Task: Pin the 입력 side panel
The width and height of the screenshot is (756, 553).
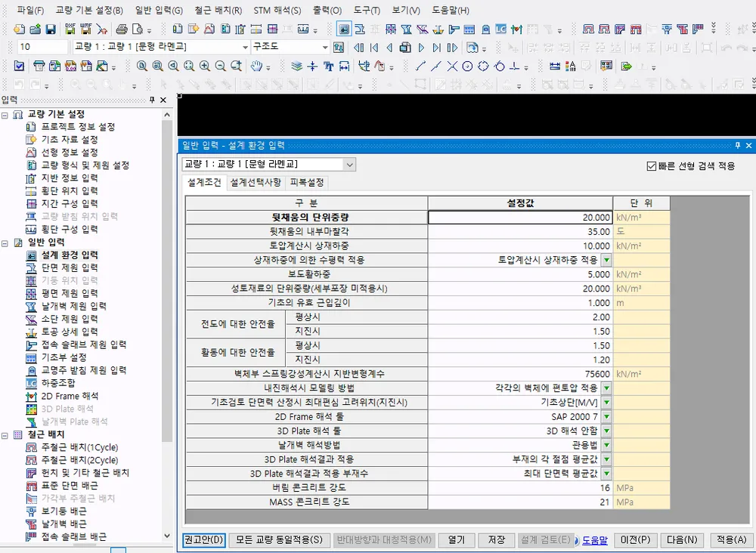Action: pos(152,100)
